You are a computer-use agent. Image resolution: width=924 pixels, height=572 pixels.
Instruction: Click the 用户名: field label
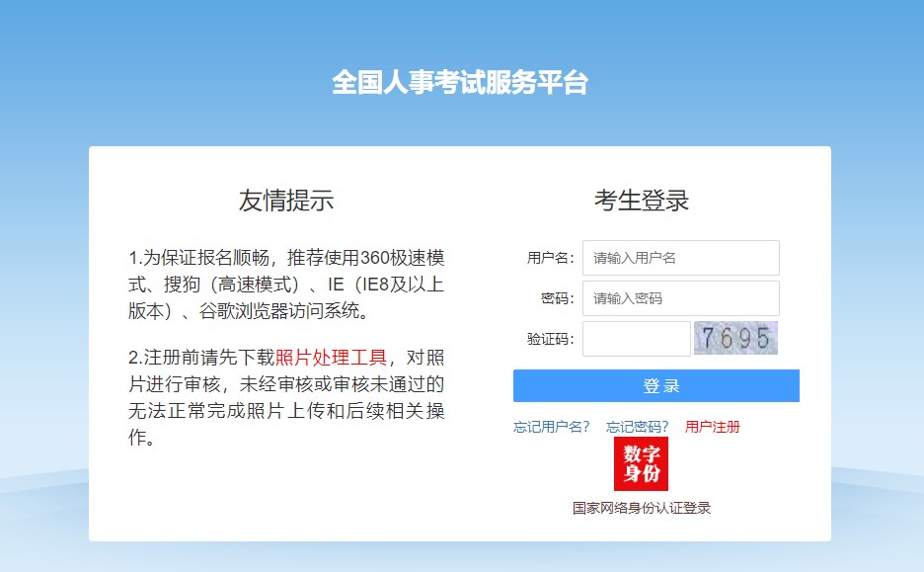(x=550, y=258)
